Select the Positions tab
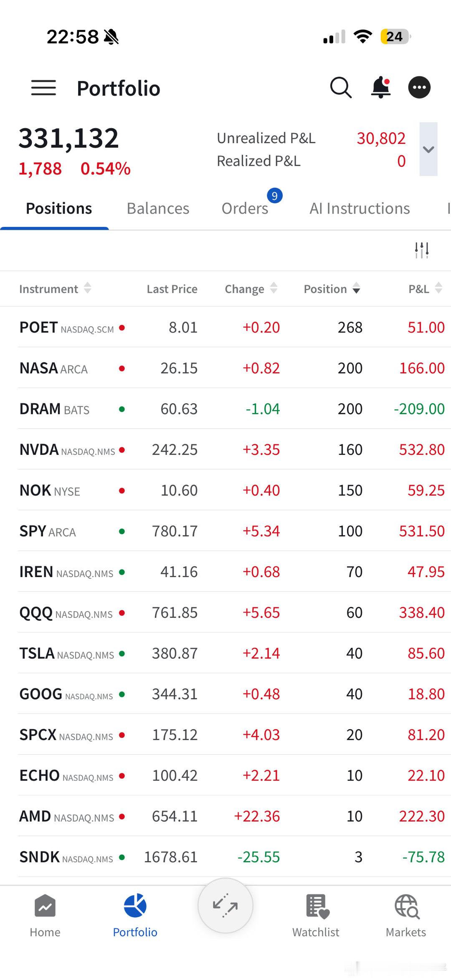 (59, 208)
